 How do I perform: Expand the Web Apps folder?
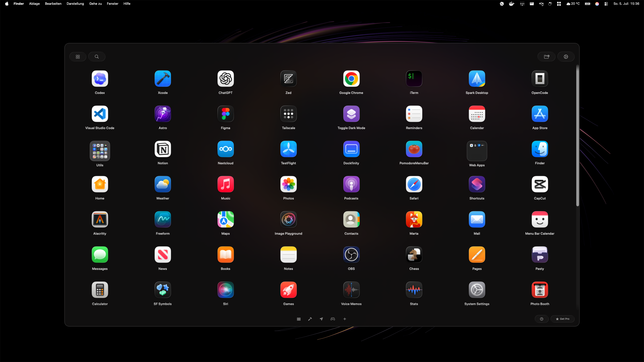tap(477, 151)
